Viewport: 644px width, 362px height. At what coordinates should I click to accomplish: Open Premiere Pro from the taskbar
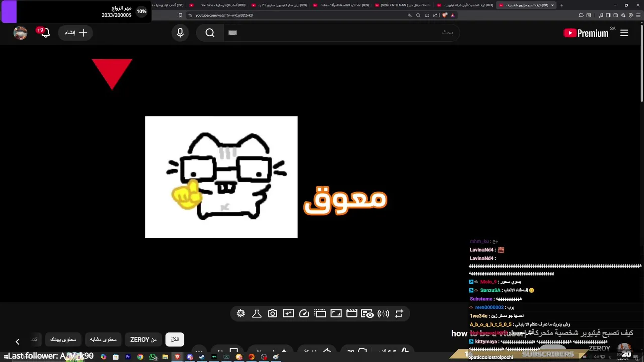(128, 357)
